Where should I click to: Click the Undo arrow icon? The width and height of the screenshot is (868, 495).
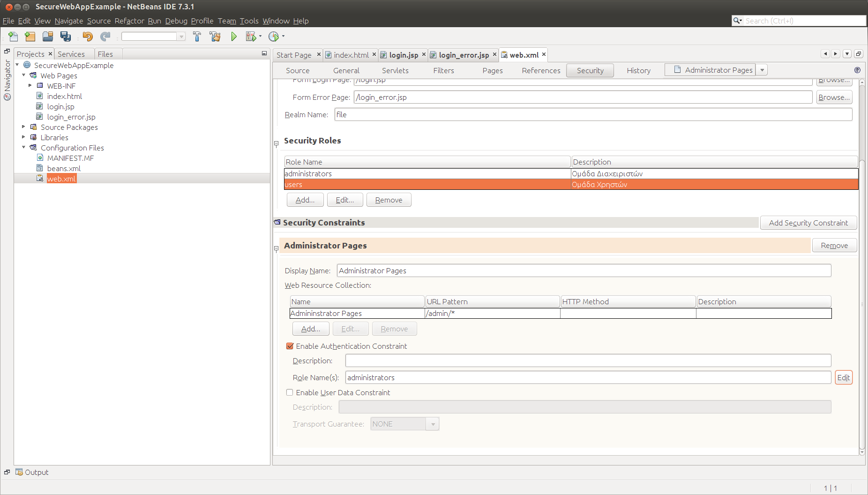[88, 37]
